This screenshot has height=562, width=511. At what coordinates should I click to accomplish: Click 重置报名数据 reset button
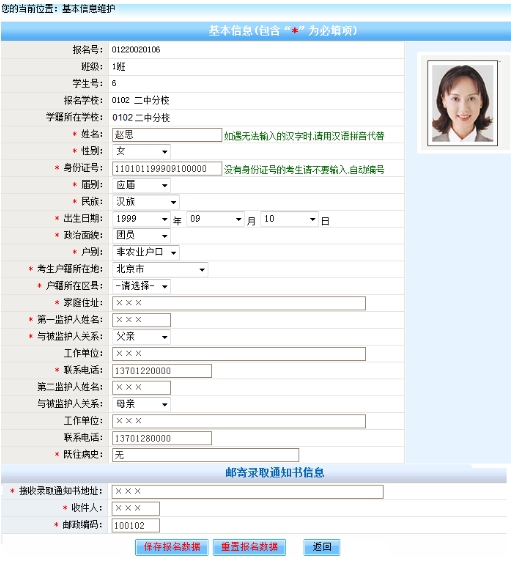coord(249,547)
